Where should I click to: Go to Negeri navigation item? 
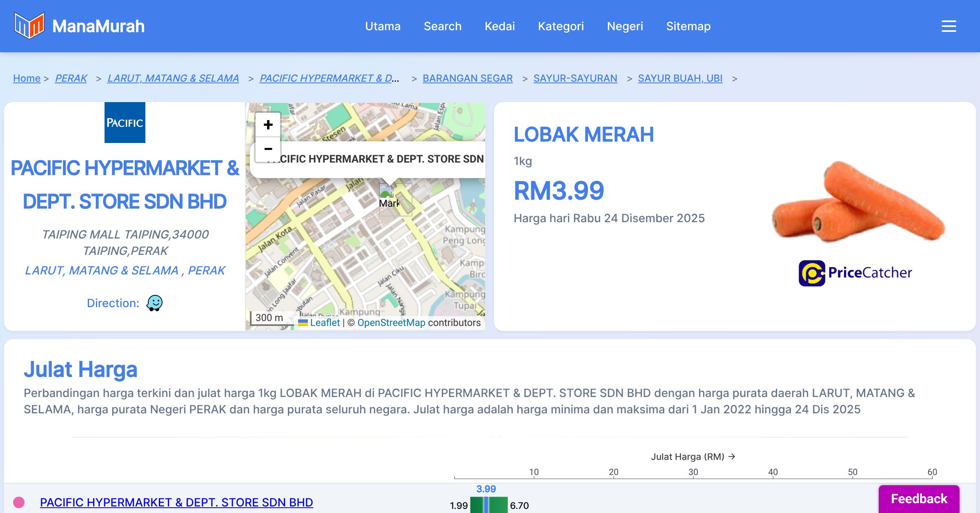tap(625, 26)
